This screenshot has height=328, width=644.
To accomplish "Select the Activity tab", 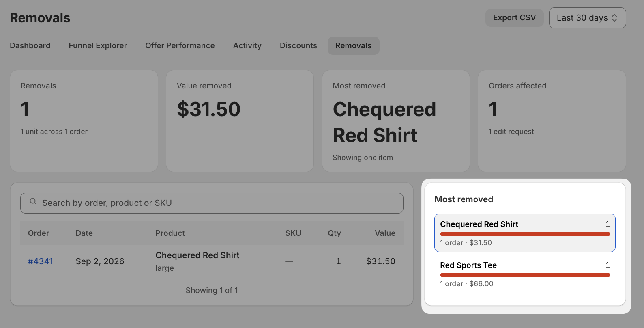I will (x=247, y=45).
